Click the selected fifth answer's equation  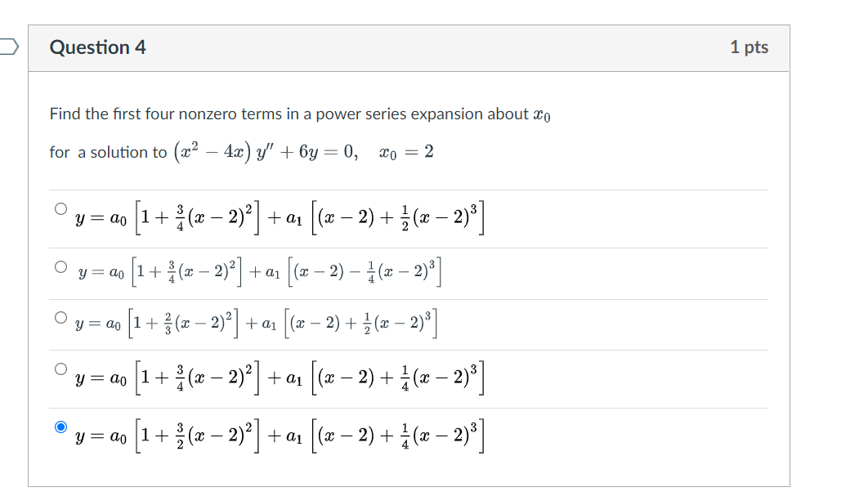278,434
